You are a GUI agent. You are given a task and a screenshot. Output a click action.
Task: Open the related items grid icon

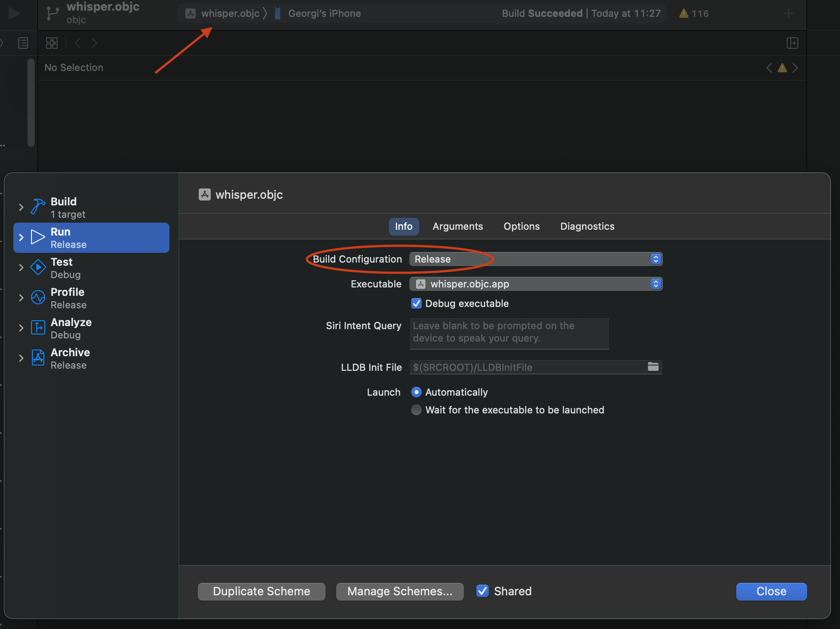click(52, 43)
